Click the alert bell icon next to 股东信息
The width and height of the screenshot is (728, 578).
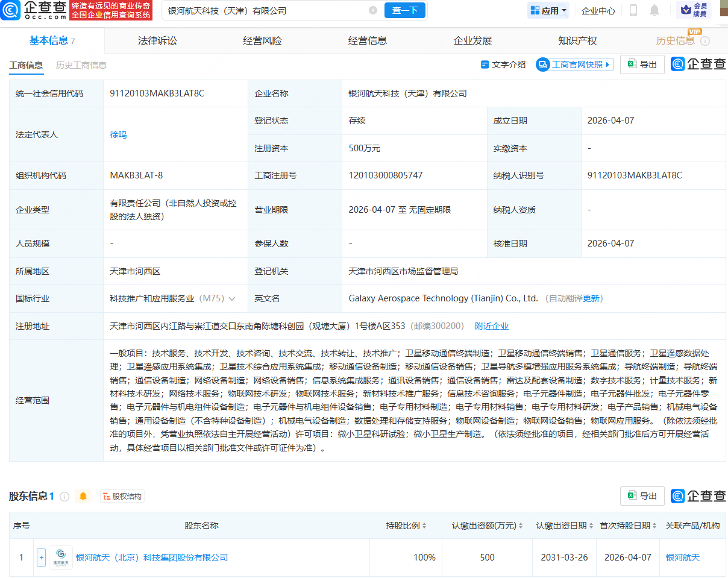(83, 497)
